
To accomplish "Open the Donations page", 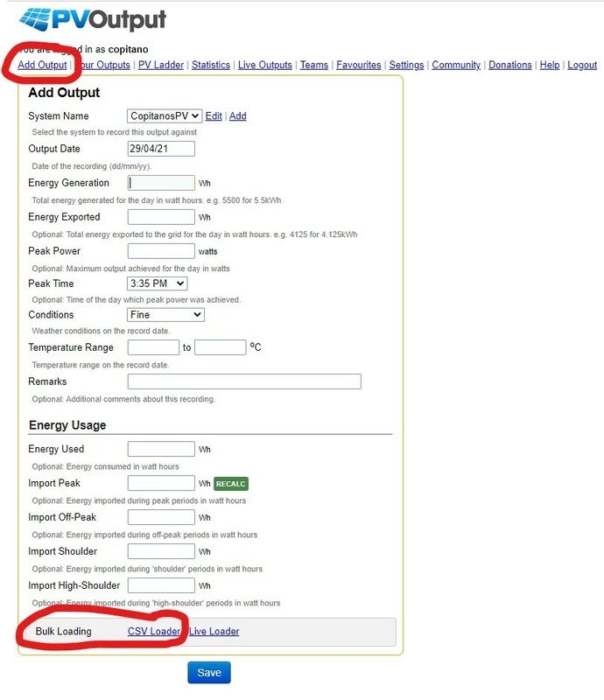I will (510, 65).
